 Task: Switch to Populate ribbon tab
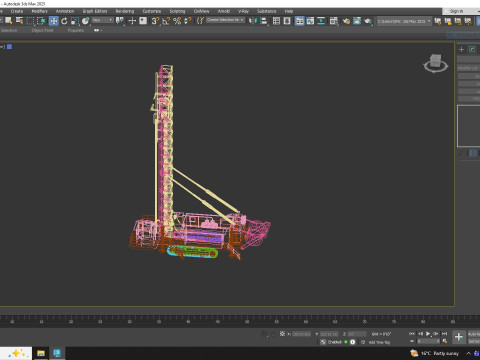(76, 30)
